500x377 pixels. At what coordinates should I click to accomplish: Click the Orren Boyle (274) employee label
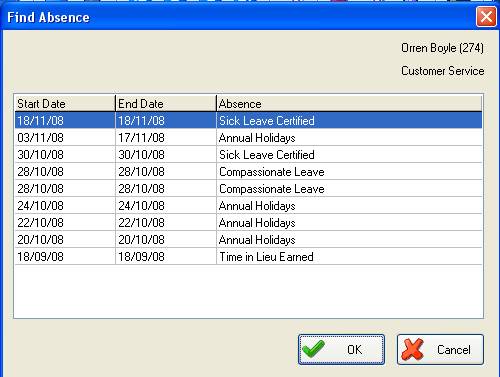pos(442,48)
